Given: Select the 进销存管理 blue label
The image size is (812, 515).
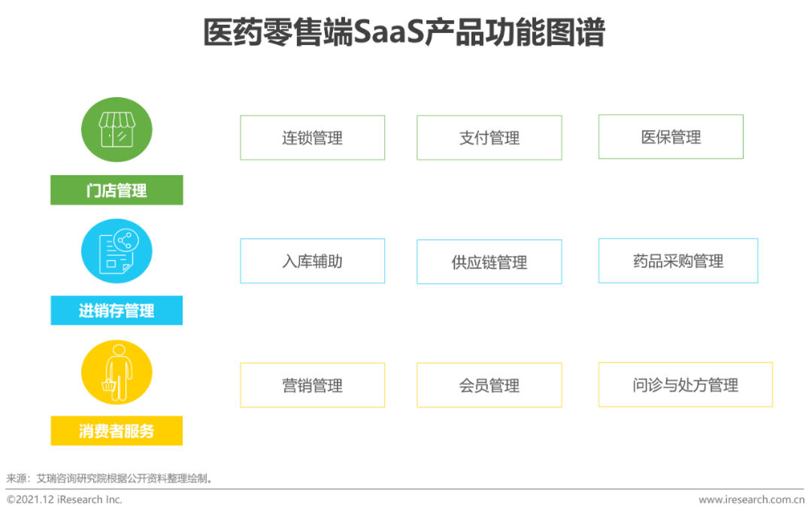Looking at the screenshot, I should click(117, 311).
